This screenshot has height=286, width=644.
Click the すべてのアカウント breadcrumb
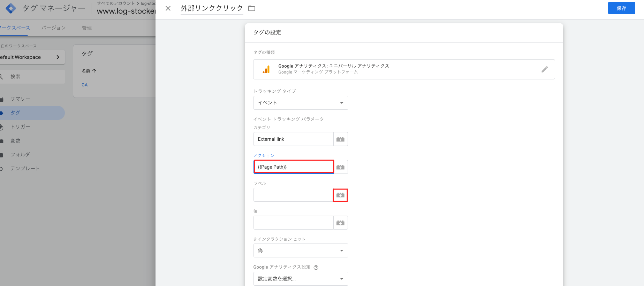click(x=116, y=3)
